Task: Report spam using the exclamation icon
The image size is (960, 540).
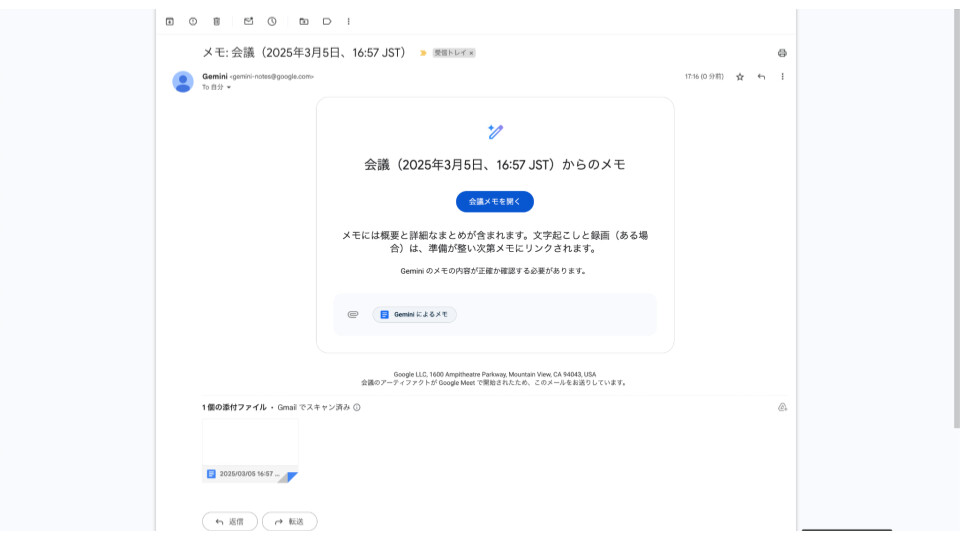Action: click(x=193, y=21)
